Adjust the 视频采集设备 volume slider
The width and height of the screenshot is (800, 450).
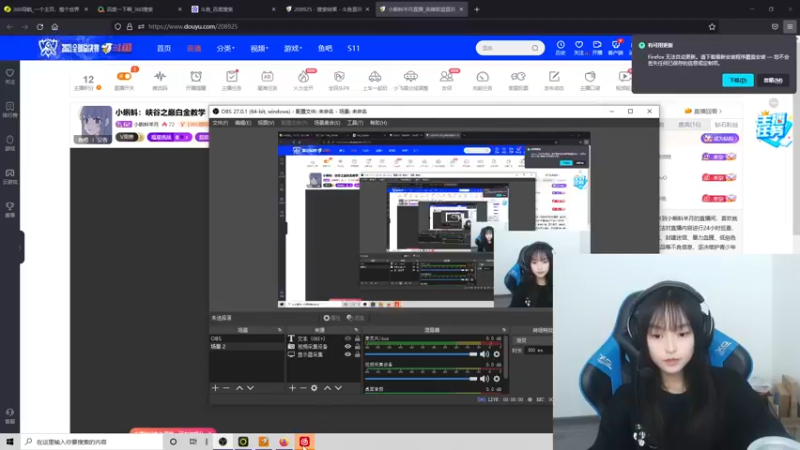point(421,379)
